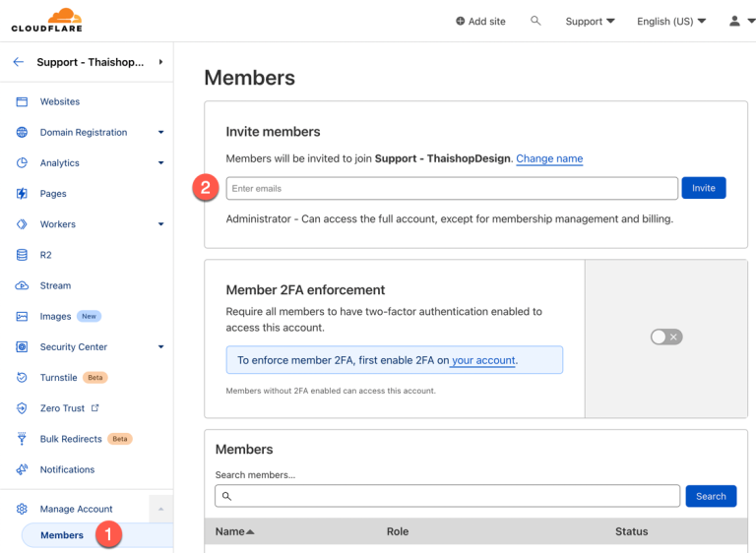Screen dimensions: 756x553
Task: Focus the Search members text field
Action: pos(448,496)
